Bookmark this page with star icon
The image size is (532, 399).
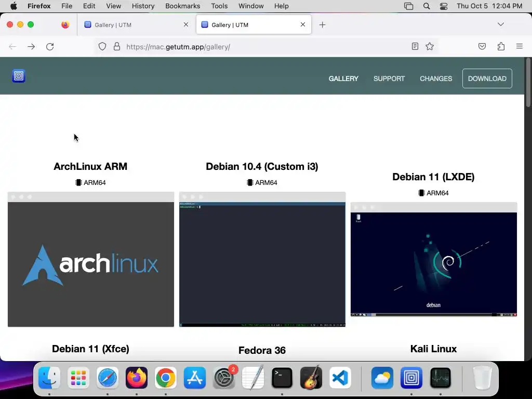[430, 46]
